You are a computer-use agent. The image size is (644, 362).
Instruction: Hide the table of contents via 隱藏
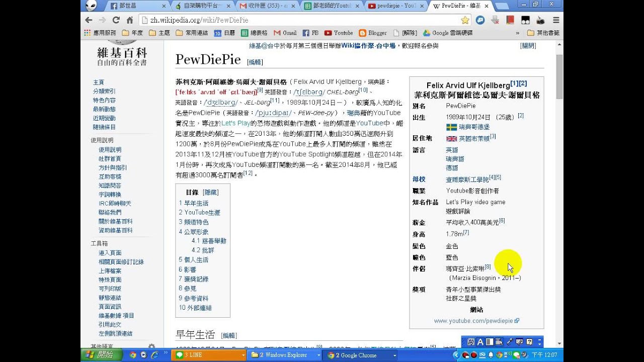211,193
